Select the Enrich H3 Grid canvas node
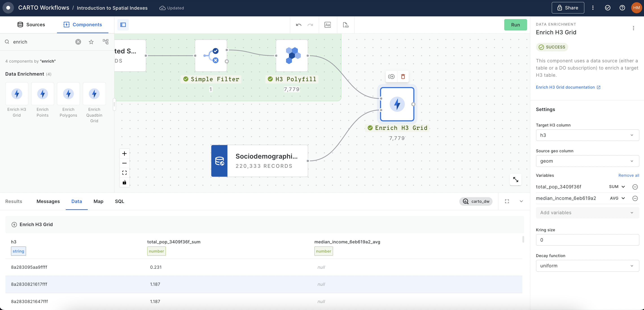Screen dimensions: 644x310 tap(397, 104)
